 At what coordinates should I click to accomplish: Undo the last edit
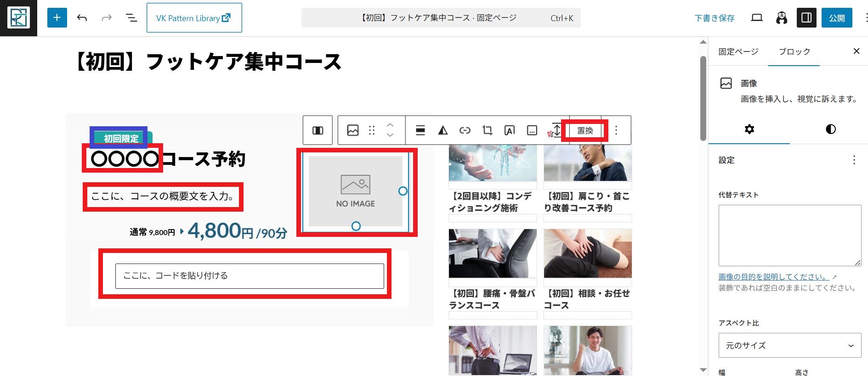point(82,18)
